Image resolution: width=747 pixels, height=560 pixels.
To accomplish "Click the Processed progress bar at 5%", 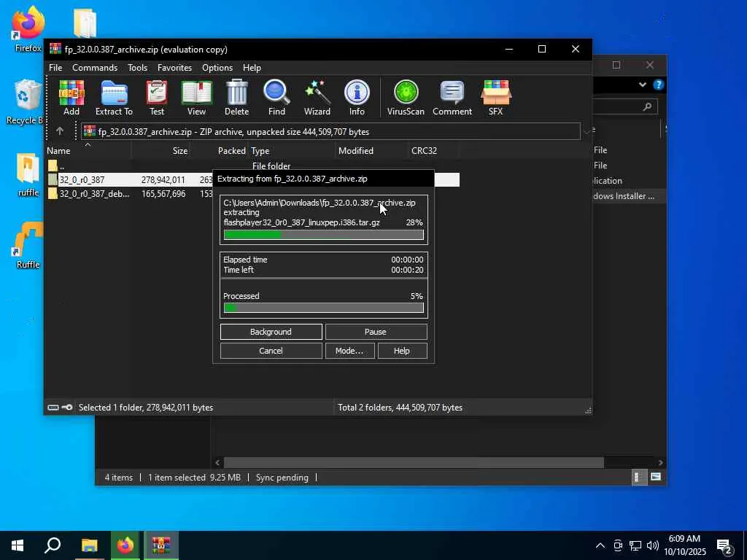I will pyautogui.click(x=323, y=308).
